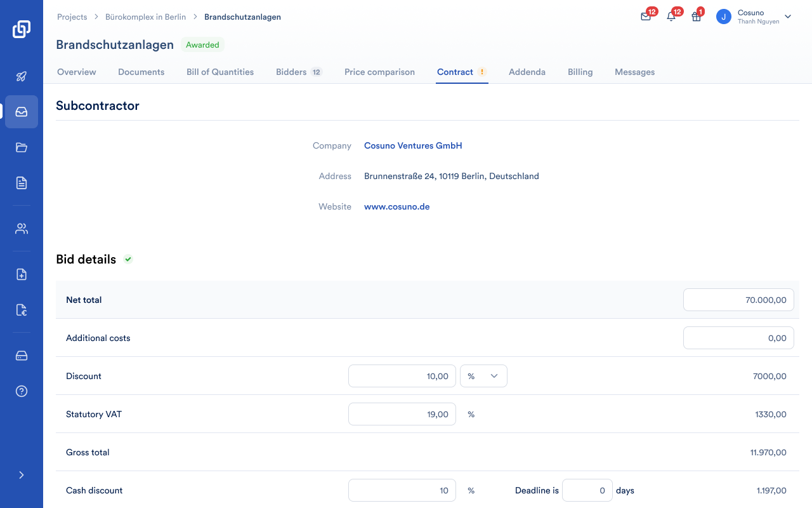Open the folder icon in sidebar
The width and height of the screenshot is (812, 508).
pos(22,147)
